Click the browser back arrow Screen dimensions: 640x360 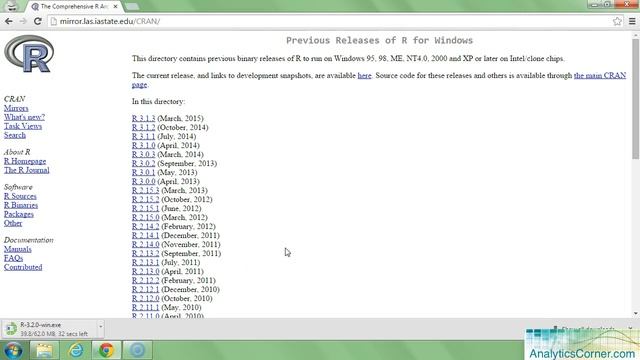click(9, 21)
